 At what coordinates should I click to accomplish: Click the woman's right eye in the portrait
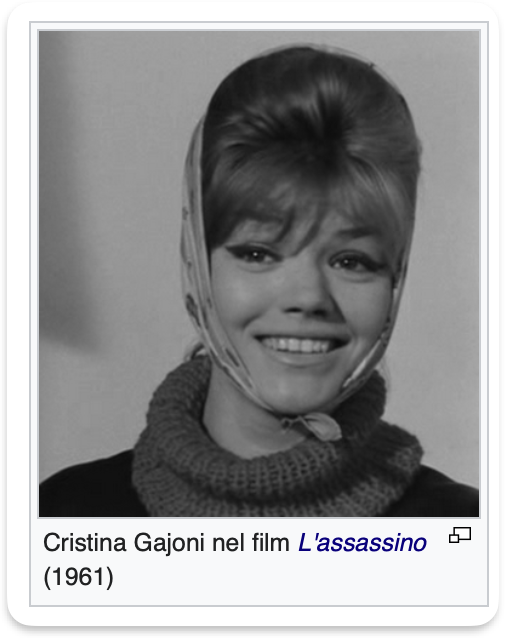tap(254, 256)
